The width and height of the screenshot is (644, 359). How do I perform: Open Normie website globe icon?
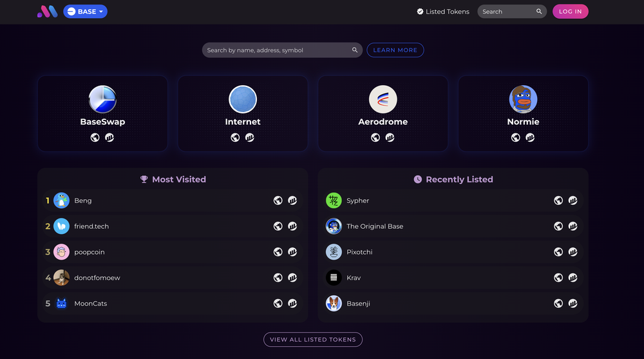515,137
